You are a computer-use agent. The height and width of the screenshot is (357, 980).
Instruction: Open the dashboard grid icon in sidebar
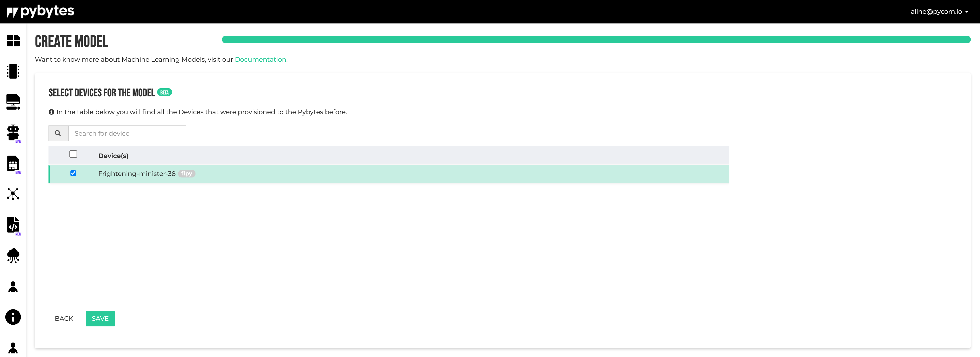(x=13, y=41)
